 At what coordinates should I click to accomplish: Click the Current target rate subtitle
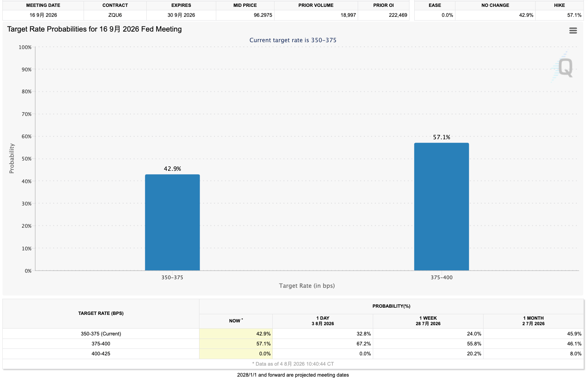[x=293, y=40]
